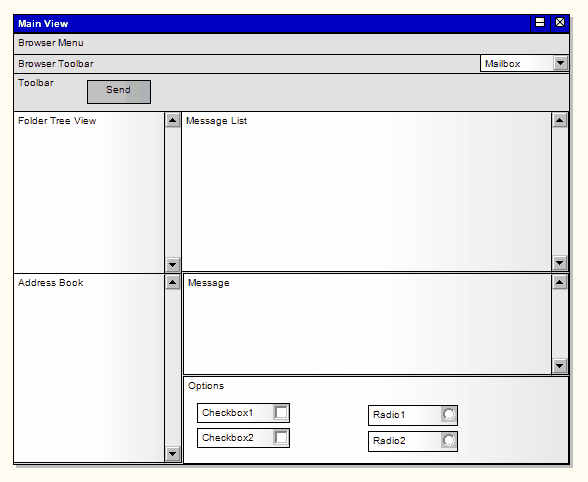Click the Message List scroll-up arrow
This screenshot has width=588, height=482.
coord(560,120)
